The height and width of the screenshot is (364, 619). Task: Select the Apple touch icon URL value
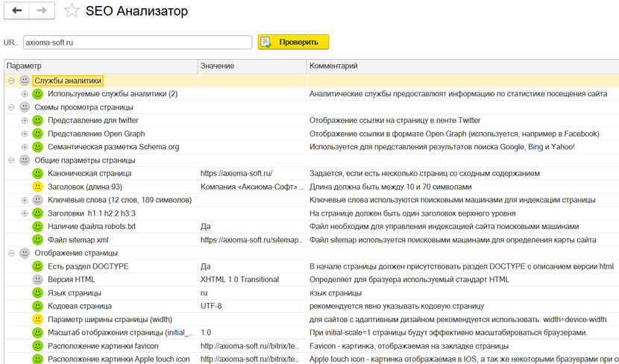tap(250, 359)
